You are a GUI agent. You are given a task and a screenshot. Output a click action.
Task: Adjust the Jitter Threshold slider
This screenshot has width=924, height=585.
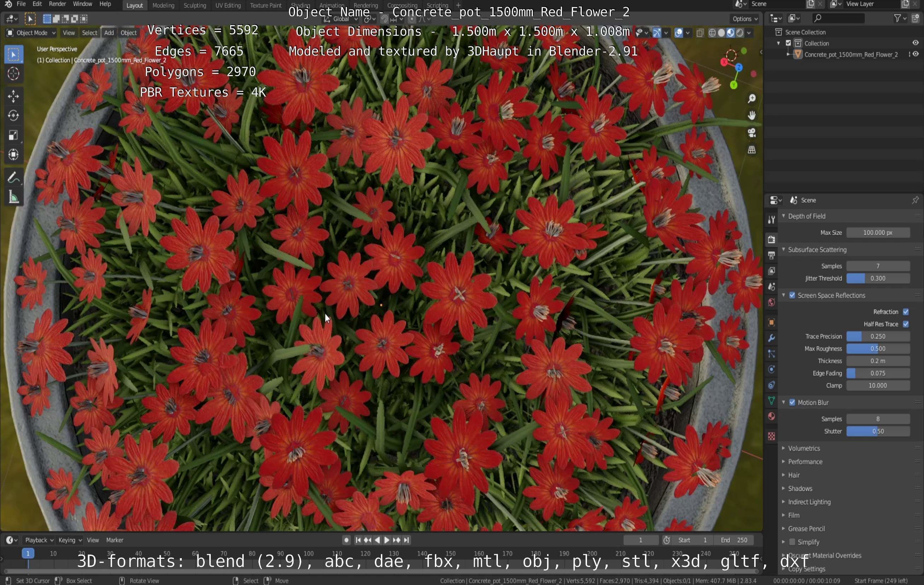pos(878,279)
